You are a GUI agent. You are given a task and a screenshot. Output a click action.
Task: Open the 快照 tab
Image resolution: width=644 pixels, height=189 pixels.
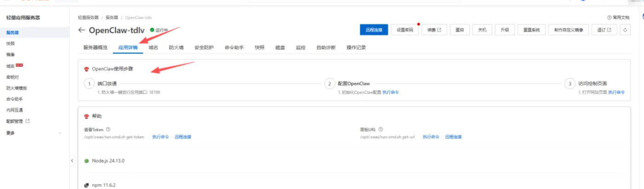tap(259, 47)
